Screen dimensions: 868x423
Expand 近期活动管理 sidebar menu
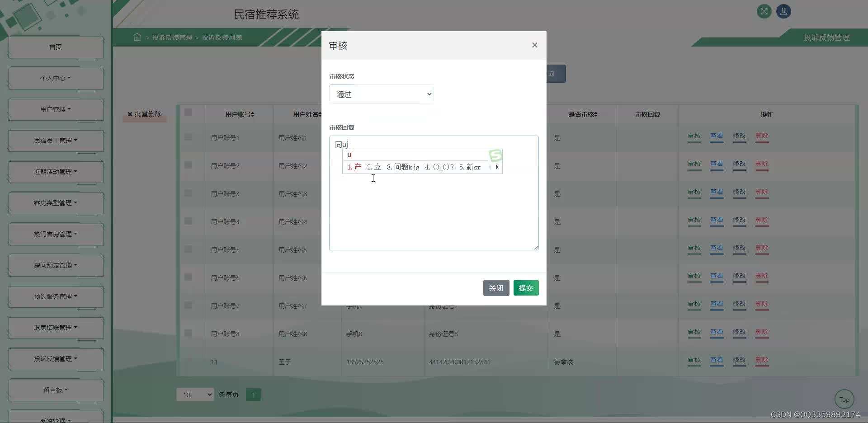tap(56, 172)
